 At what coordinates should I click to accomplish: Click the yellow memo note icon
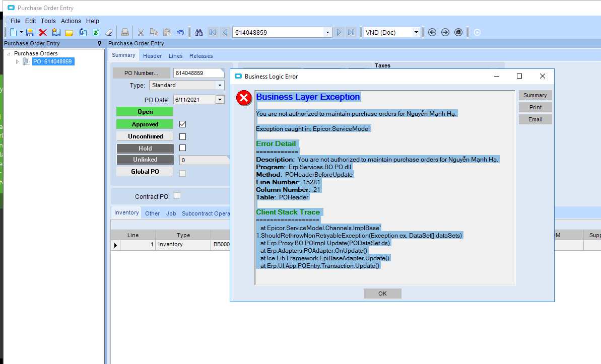click(70, 33)
